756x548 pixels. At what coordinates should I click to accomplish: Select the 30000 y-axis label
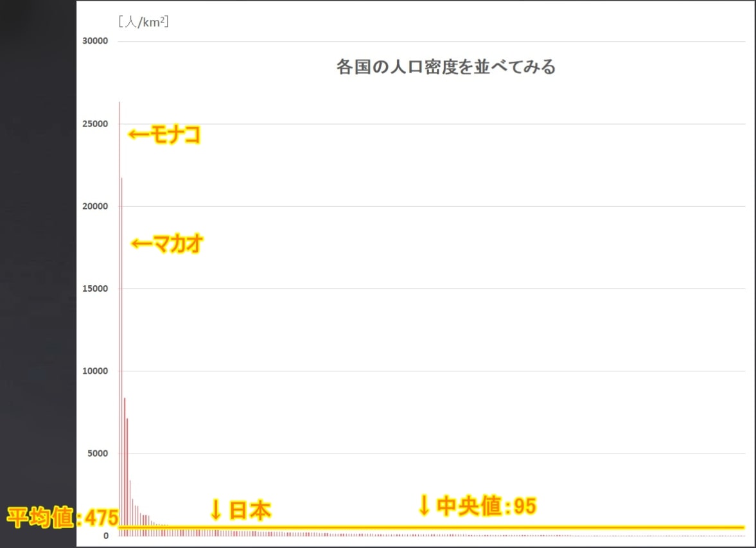pyautogui.click(x=95, y=41)
